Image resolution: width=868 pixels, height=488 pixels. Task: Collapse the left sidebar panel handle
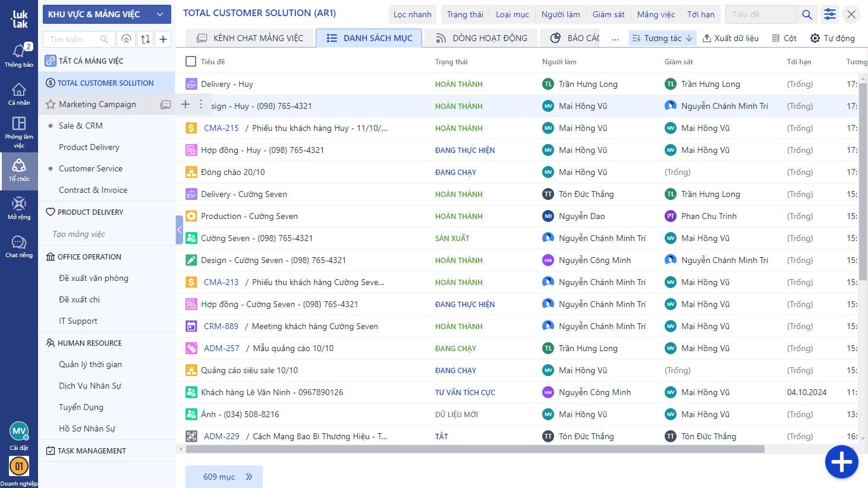179,230
